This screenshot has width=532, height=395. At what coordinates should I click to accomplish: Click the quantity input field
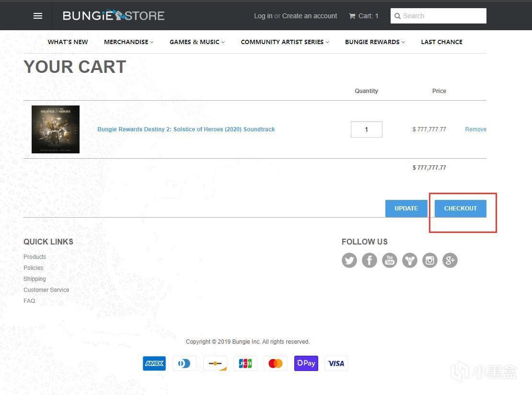tap(367, 129)
